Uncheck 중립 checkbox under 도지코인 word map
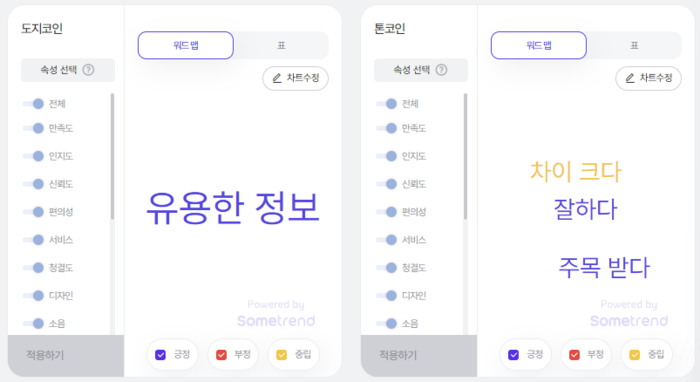Viewport: 700px width, 382px height. tap(281, 355)
